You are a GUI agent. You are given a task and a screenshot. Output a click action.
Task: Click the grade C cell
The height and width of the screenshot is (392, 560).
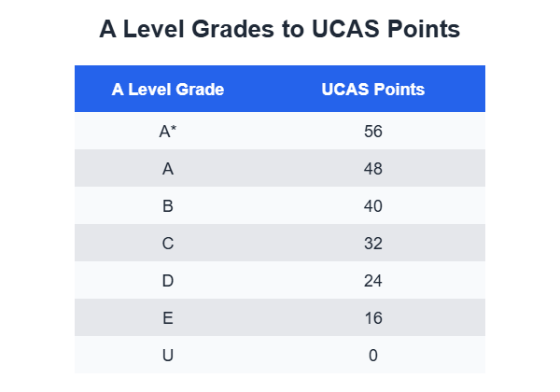[168, 244]
